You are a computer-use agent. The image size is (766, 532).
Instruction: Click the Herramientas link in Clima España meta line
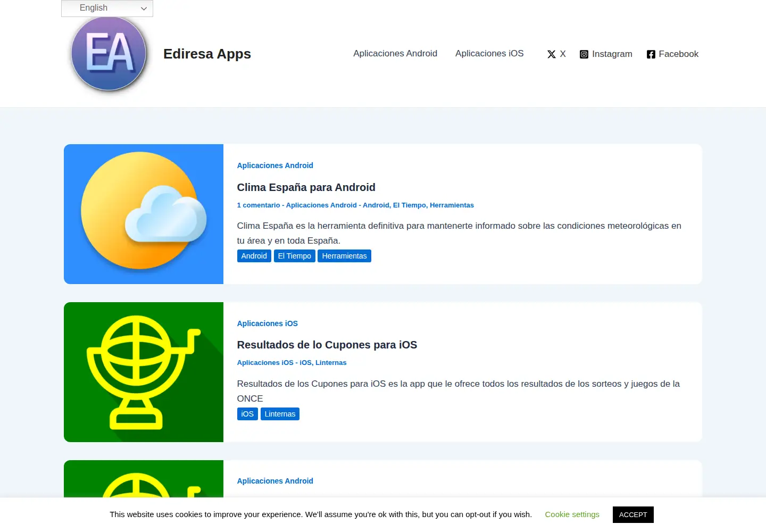(452, 205)
